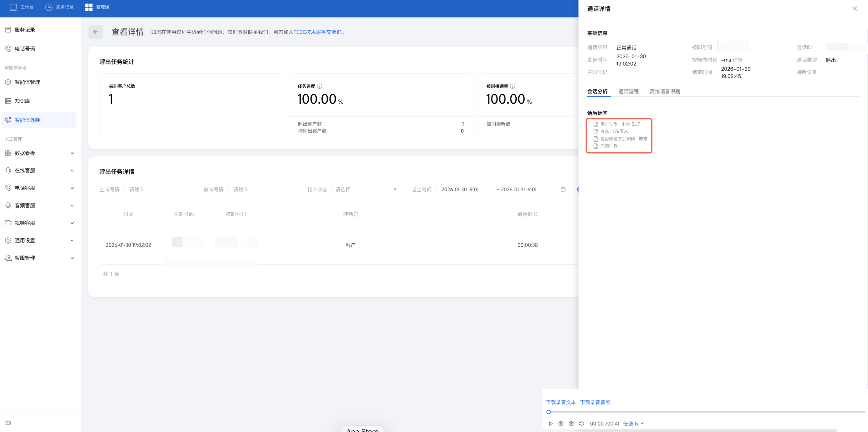Mute the recording volume icon
Screen dimensions: 868x432
coord(581,424)
